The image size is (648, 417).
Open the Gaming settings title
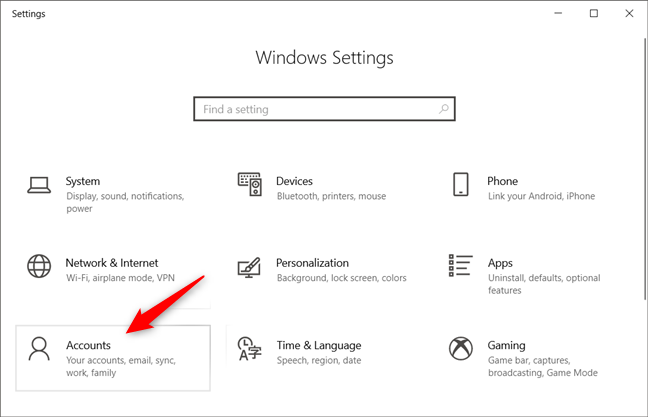pos(506,345)
